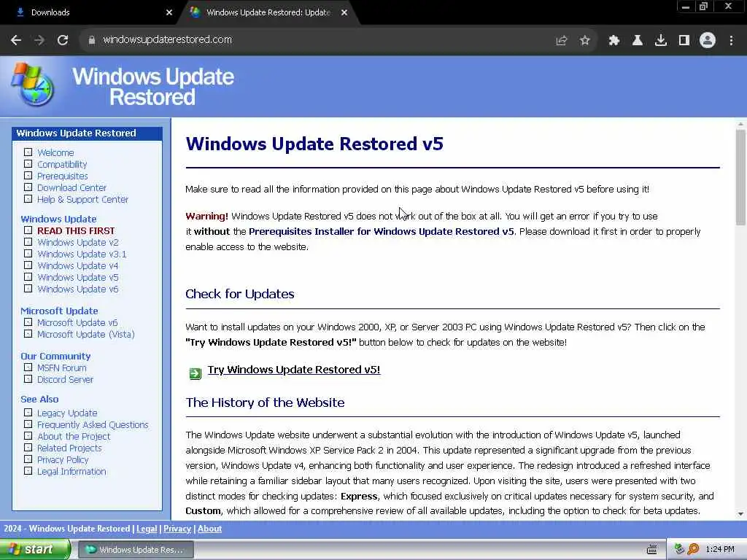Click the bullet icon next to Welcome

28,152
